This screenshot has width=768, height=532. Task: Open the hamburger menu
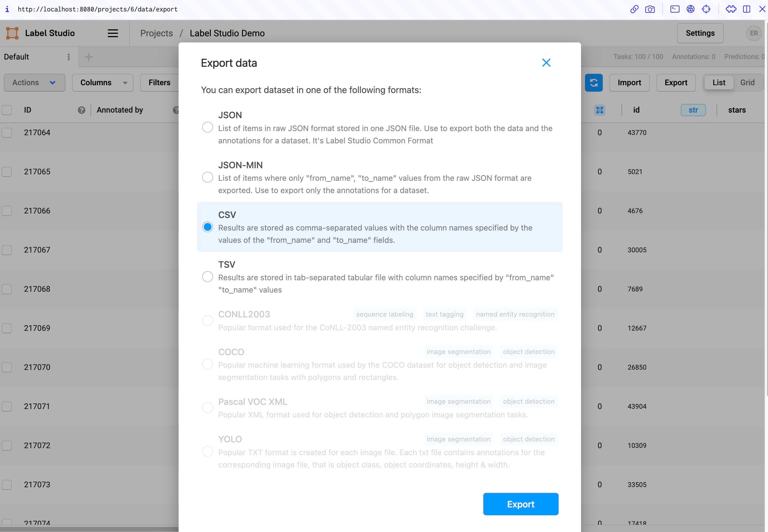click(113, 33)
